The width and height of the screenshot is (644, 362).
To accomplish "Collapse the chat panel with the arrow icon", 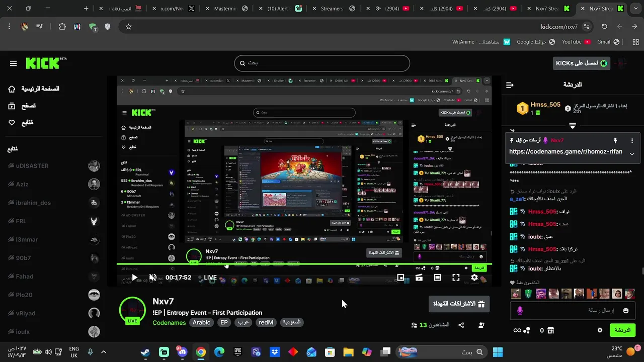I will click(x=510, y=85).
